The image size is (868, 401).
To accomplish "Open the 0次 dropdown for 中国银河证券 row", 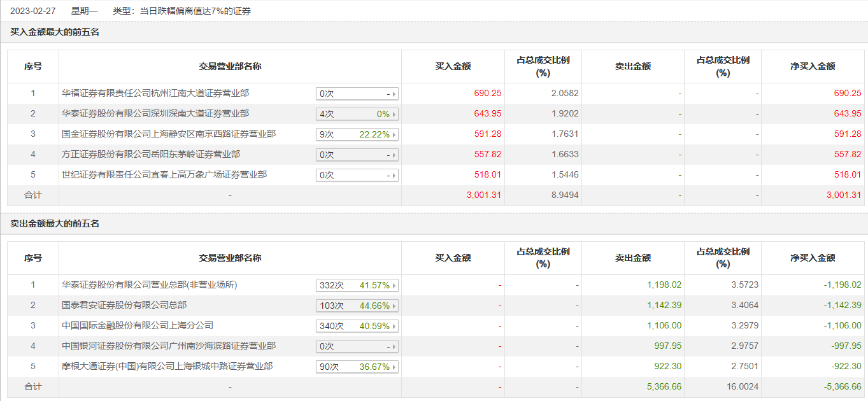I will point(357,346).
